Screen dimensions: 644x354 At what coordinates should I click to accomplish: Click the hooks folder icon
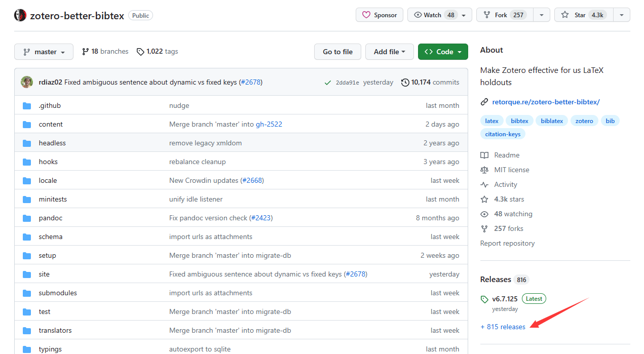coord(27,162)
